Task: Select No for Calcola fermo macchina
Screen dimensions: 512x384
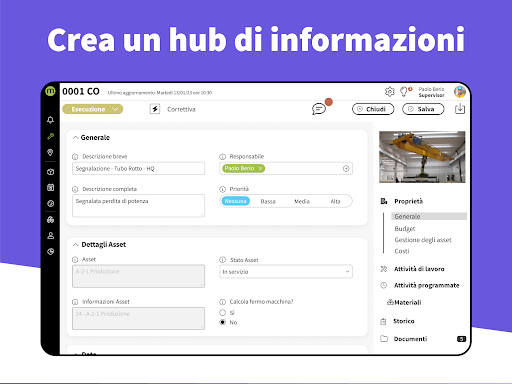Action: [x=223, y=322]
